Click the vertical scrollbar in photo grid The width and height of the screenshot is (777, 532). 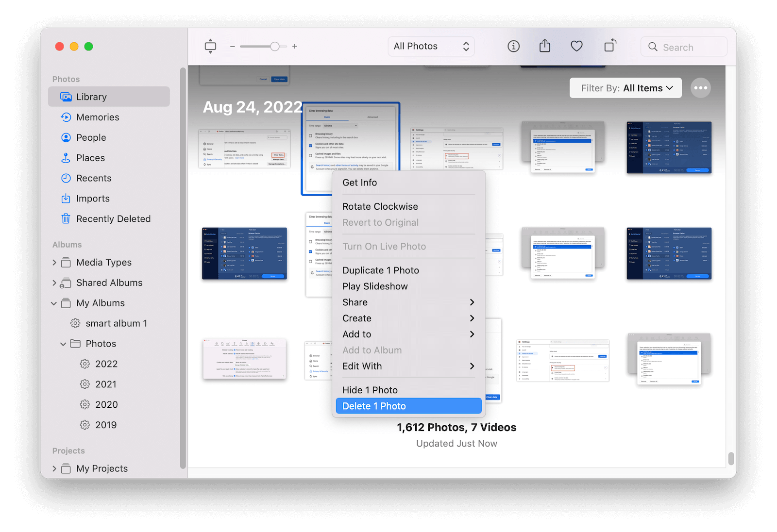click(731, 458)
